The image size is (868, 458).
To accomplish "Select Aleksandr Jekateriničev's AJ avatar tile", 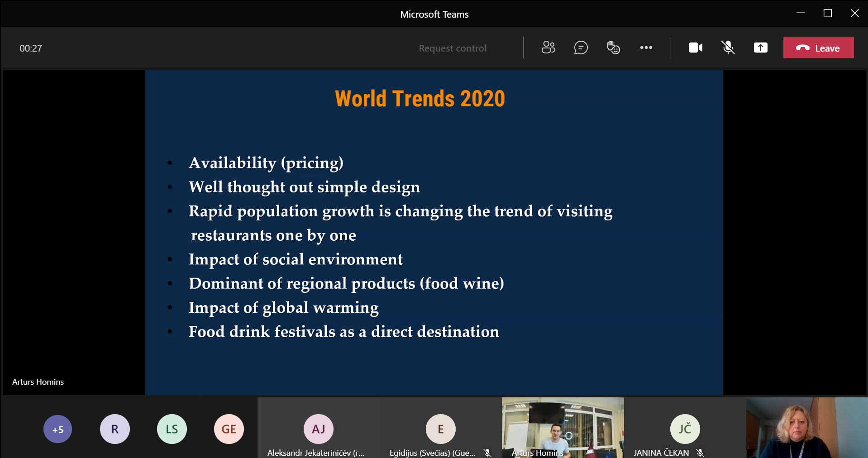I will coord(319,428).
